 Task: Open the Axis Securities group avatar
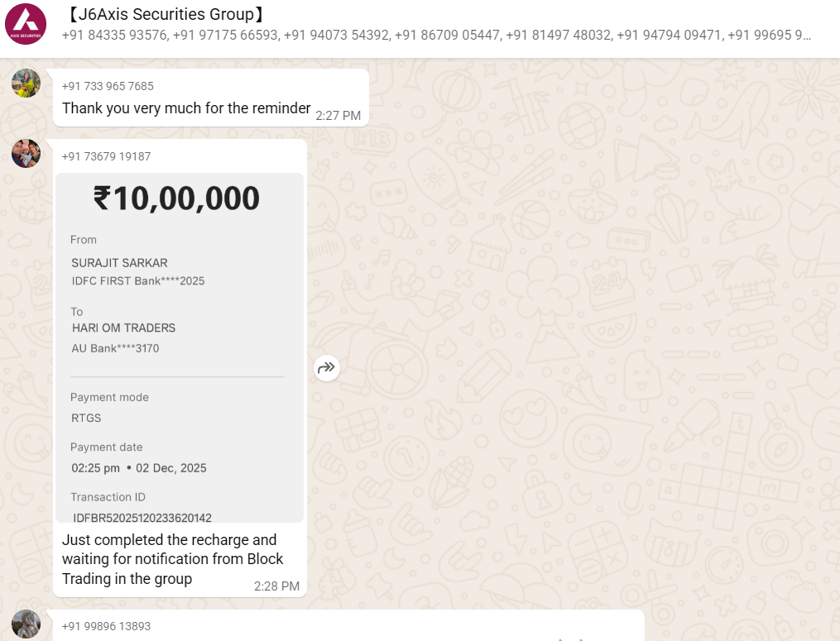26,24
